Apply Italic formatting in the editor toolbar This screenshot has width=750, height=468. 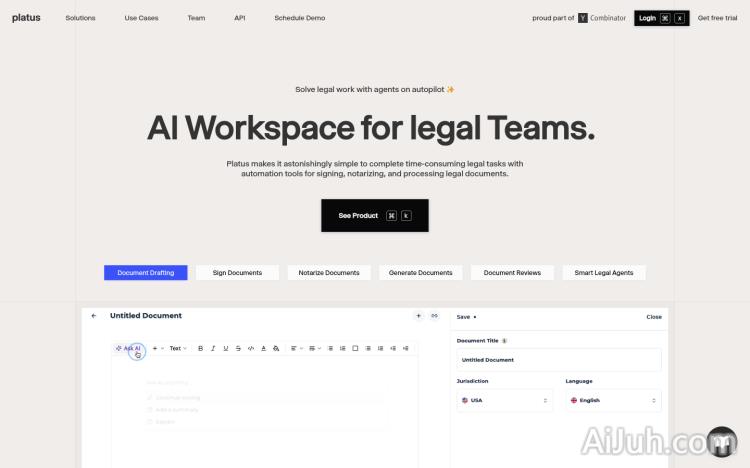coord(213,348)
